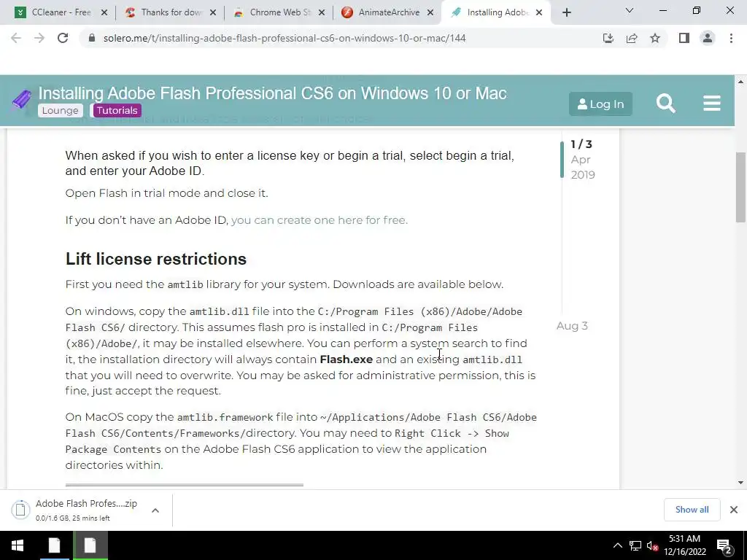Close the Chrome Web Store tab
Viewport: 747px width, 560px height.
pos(322,13)
